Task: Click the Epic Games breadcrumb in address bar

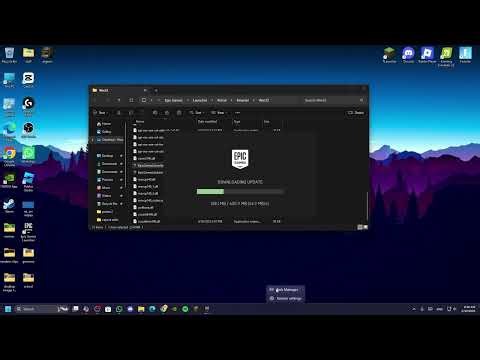Action: point(173,100)
